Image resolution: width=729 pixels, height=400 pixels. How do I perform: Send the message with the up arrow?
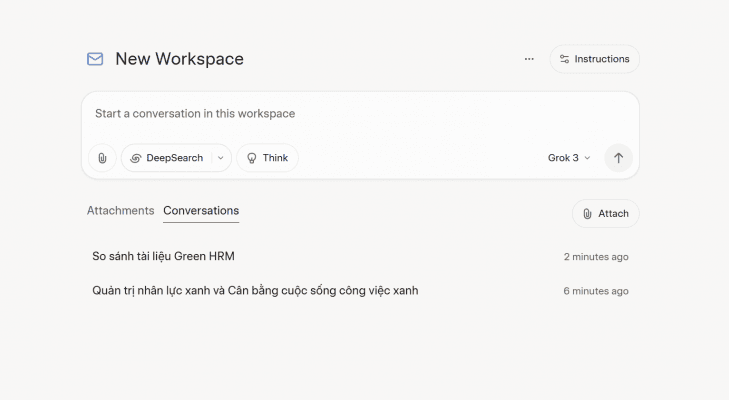tap(618, 158)
